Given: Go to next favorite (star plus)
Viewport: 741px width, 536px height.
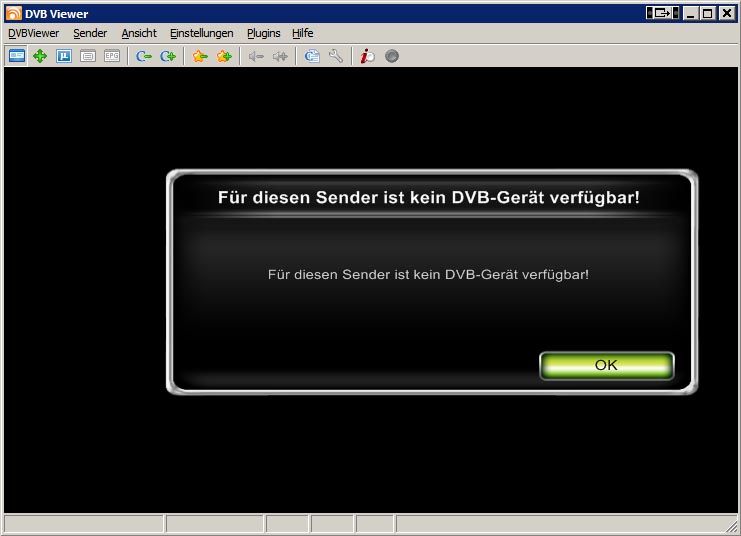Looking at the screenshot, I should pyautogui.click(x=224, y=57).
